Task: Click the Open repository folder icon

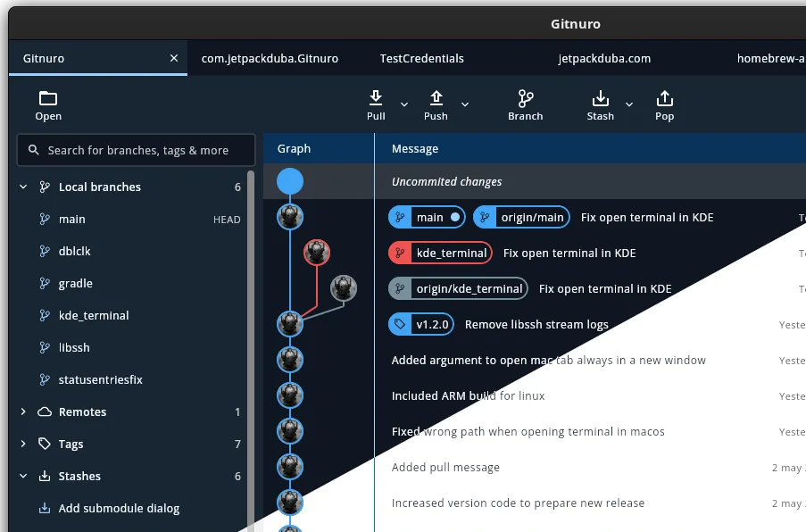Action: (48, 98)
